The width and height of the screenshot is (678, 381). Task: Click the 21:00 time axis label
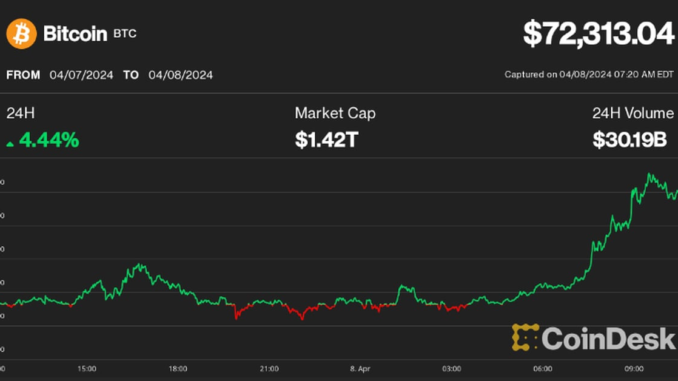[x=269, y=369]
